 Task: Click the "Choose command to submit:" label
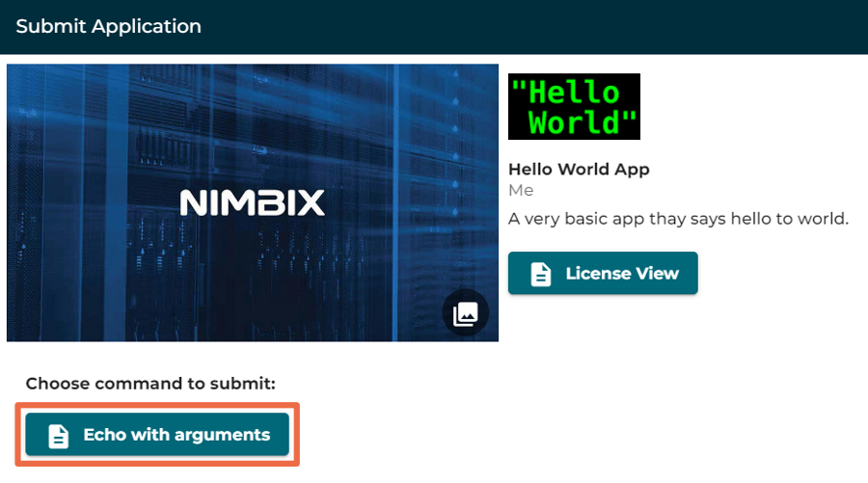(150, 384)
